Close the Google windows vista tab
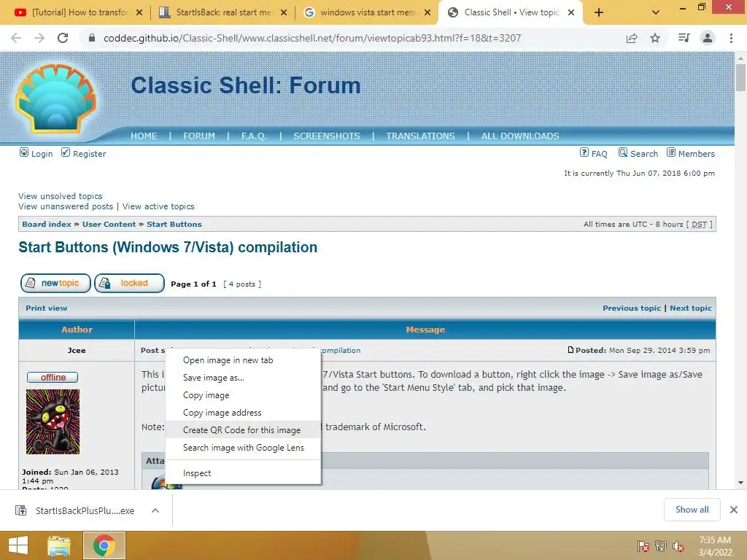 (427, 12)
